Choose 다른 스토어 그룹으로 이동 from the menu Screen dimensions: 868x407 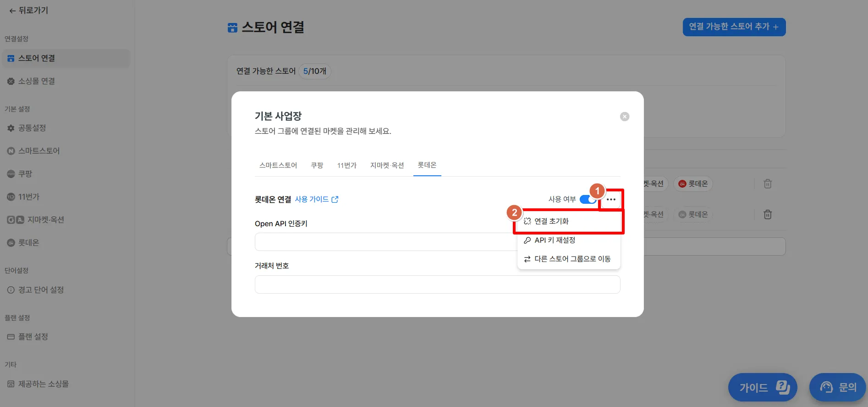click(569, 259)
